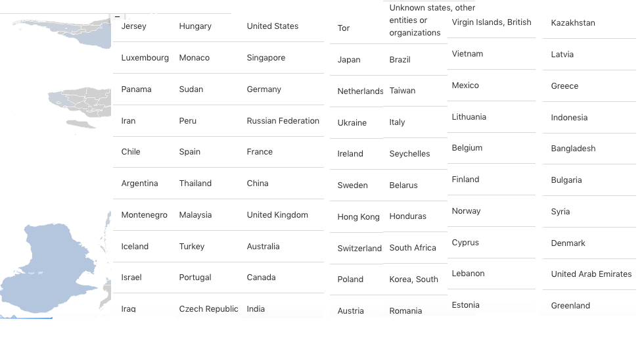Select Czech Republic row

[x=208, y=309]
